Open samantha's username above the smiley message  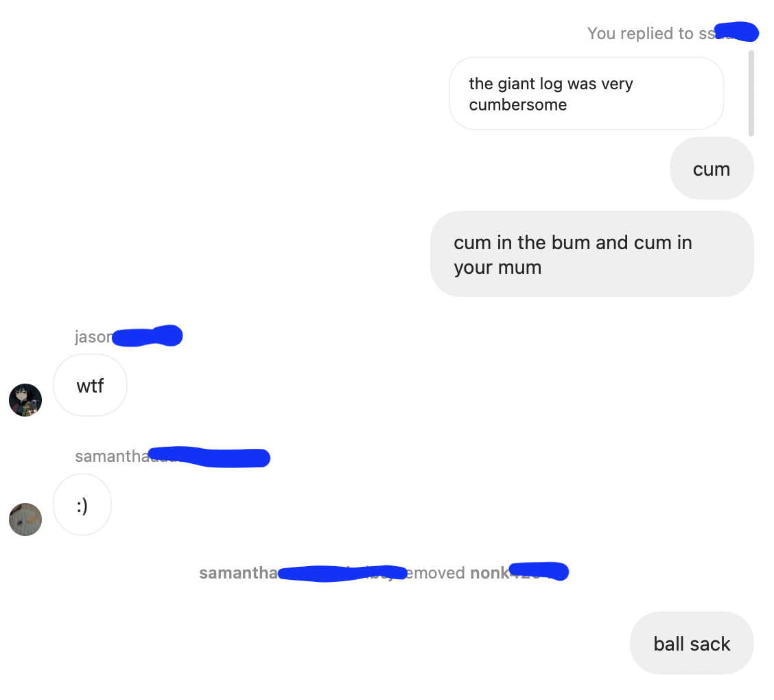(113, 456)
